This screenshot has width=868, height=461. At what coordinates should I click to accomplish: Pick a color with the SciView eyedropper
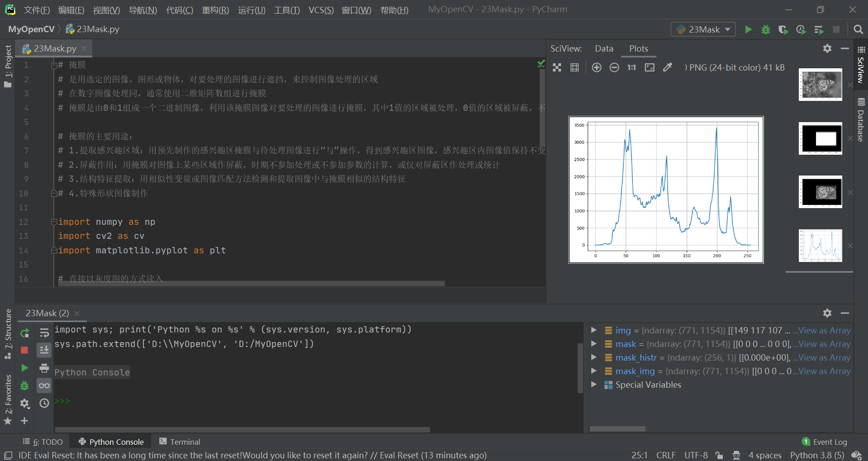(x=668, y=67)
